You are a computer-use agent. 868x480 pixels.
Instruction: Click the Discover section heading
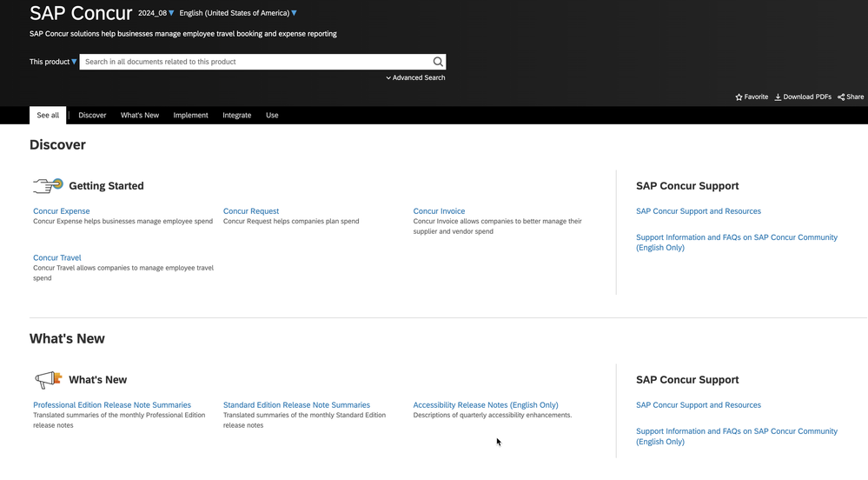coord(57,144)
